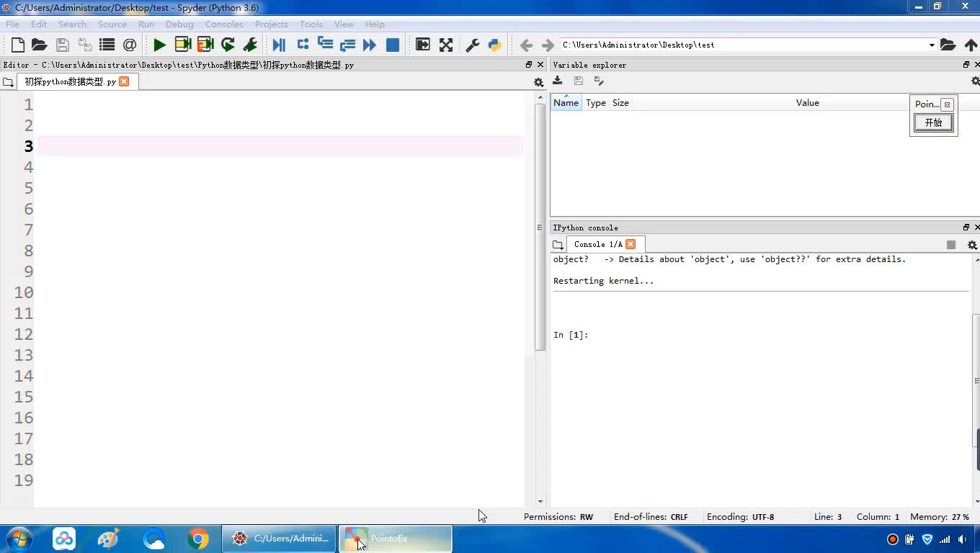The height and width of the screenshot is (553, 980).
Task: Open the Consoles menu
Action: point(223,24)
